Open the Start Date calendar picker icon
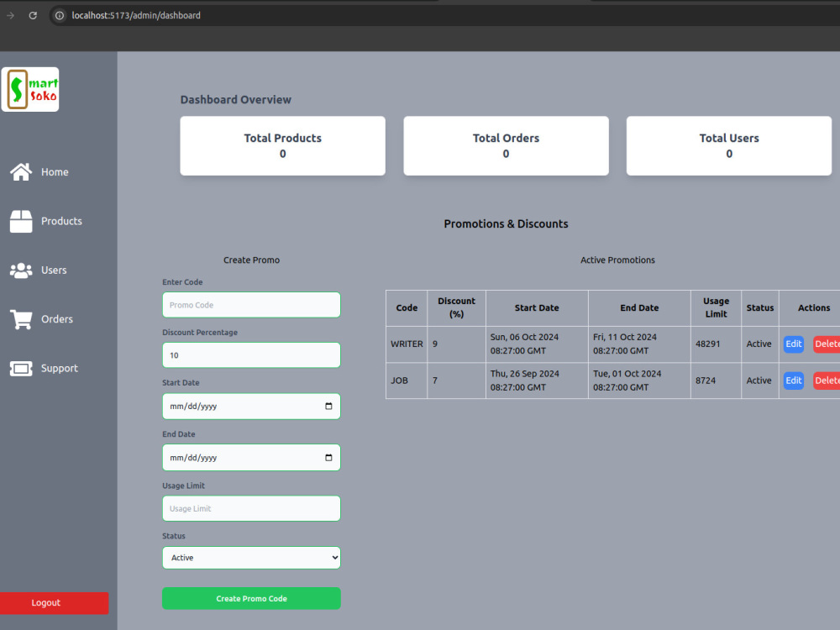The height and width of the screenshot is (630, 840). [328, 406]
